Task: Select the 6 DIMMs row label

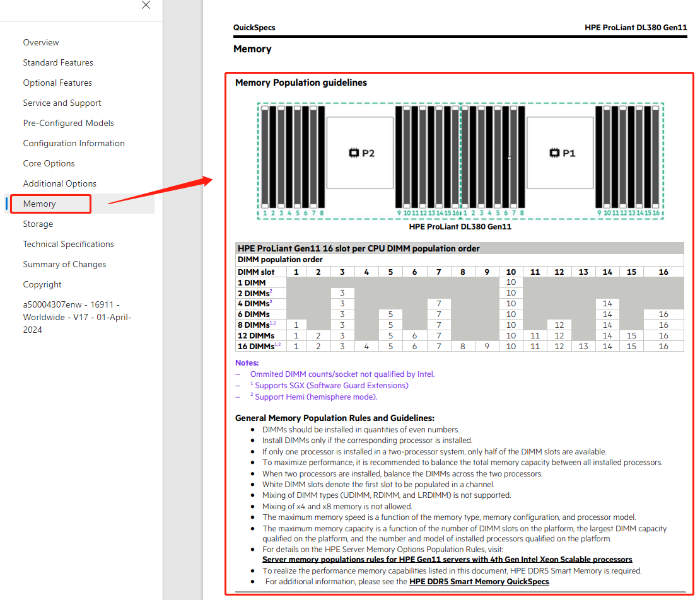Action: pyautogui.click(x=254, y=314)
